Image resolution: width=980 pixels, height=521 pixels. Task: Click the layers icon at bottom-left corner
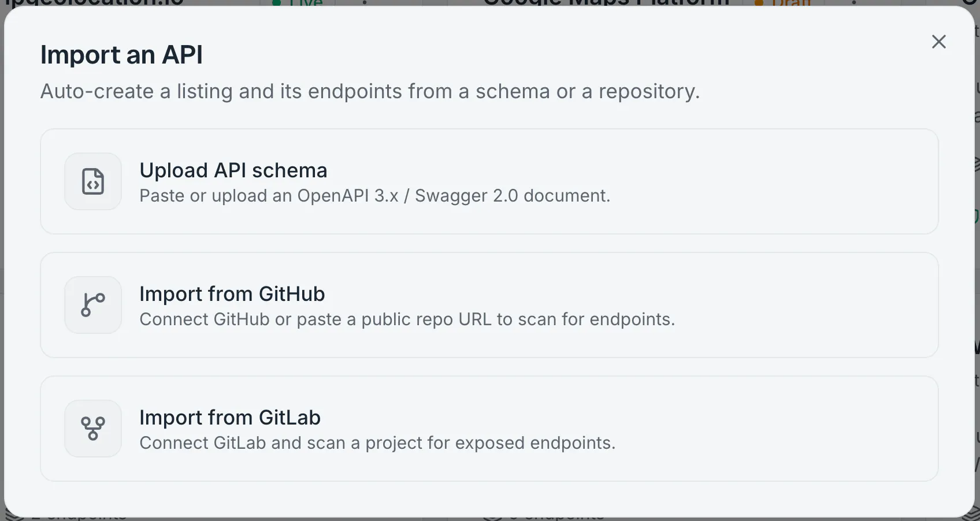[14, 516]
